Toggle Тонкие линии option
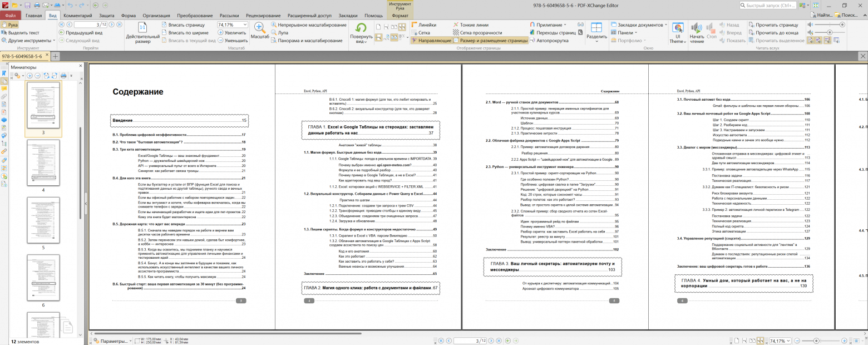This screenshot has width=868, height=345. (474, 25)
